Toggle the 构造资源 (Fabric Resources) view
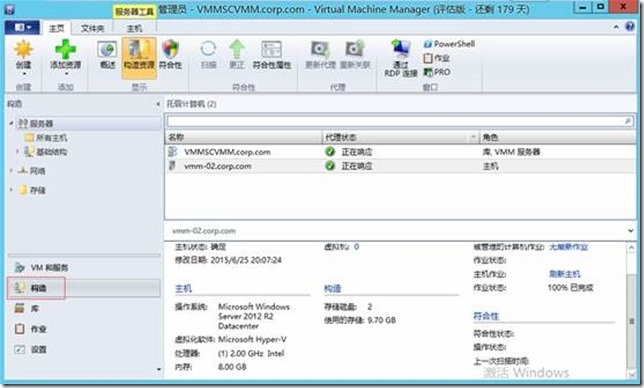This screenshot has height=388, width=644. click(x=139, y=57)
